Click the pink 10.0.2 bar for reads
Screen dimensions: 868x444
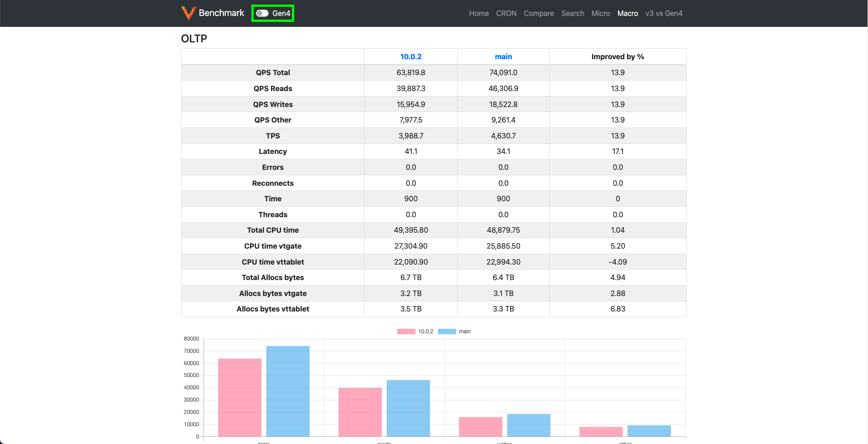point(360,412)
